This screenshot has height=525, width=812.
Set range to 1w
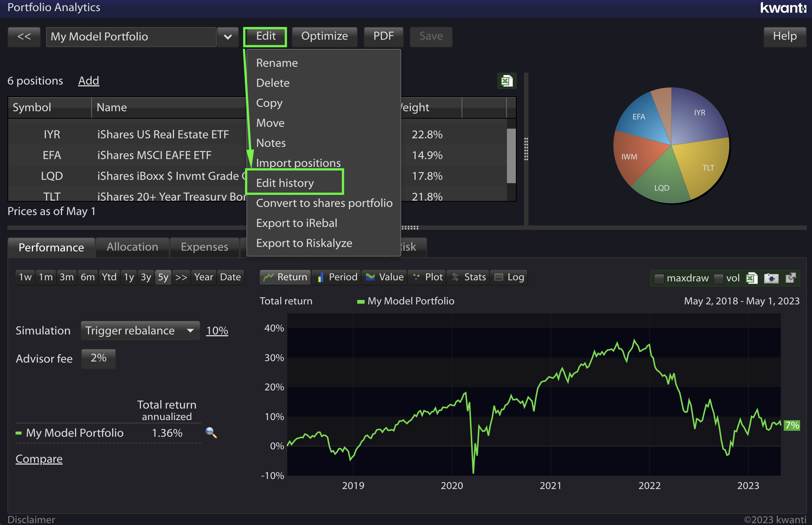(x=25, y=277)
